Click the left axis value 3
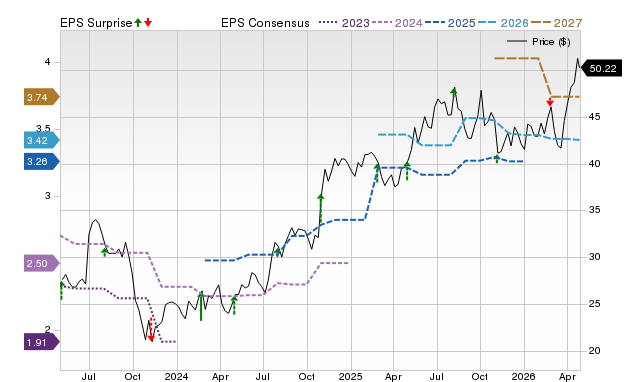Viewport: 640px width, 382px height. (48, 195)
